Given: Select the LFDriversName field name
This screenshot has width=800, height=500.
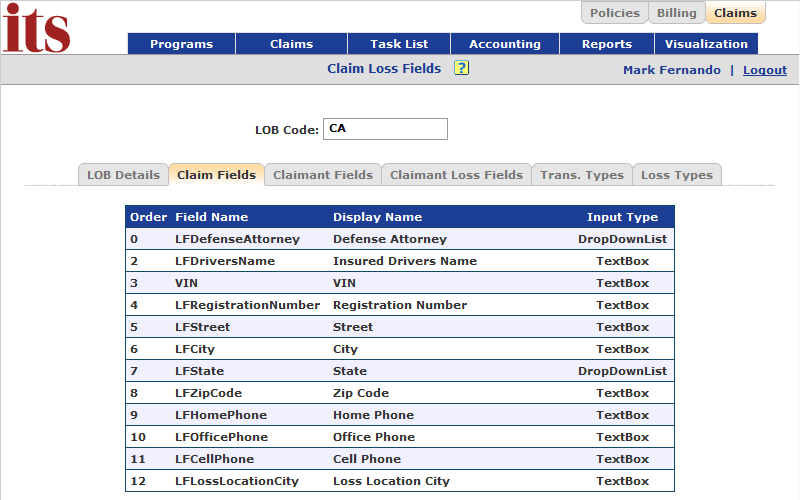Looking at the screenshot, I should [x=224, y=261].
